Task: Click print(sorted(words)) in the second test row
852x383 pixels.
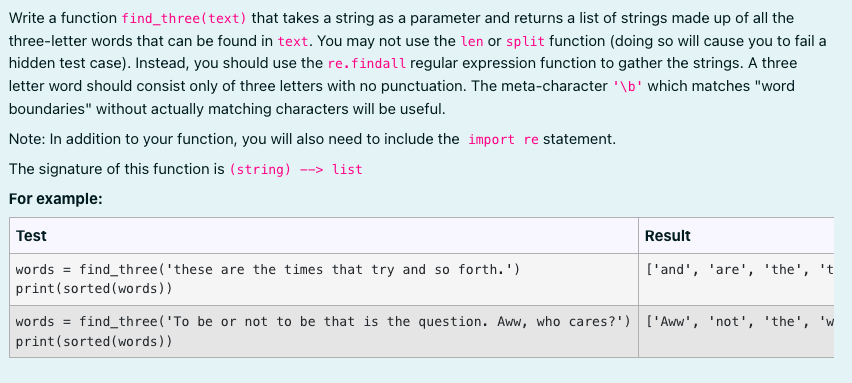Action: (x=94, y=341)
